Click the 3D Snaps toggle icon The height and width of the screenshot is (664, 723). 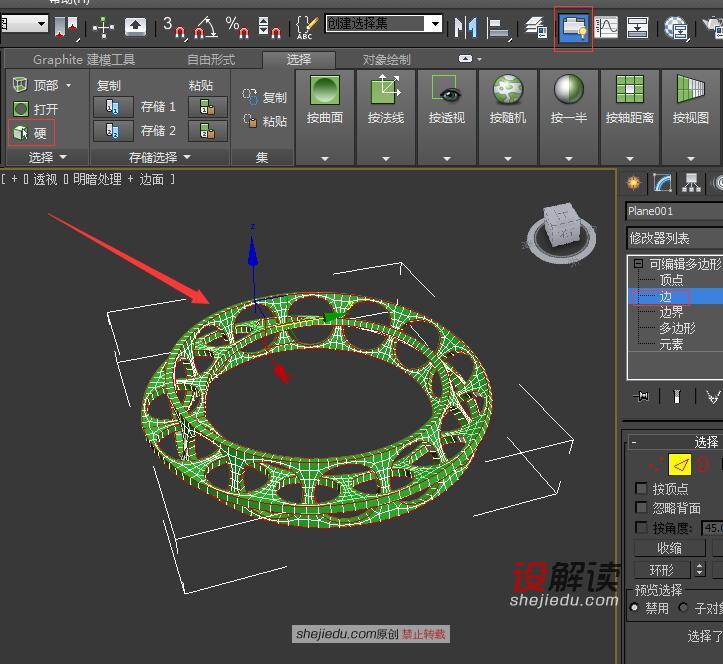pos(174,27)
